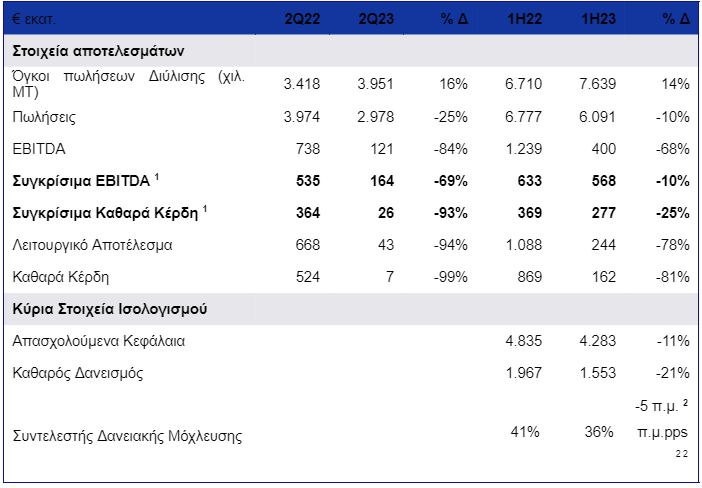
Task: Select the 41% gearing ratio value
Action: (525, 432)
